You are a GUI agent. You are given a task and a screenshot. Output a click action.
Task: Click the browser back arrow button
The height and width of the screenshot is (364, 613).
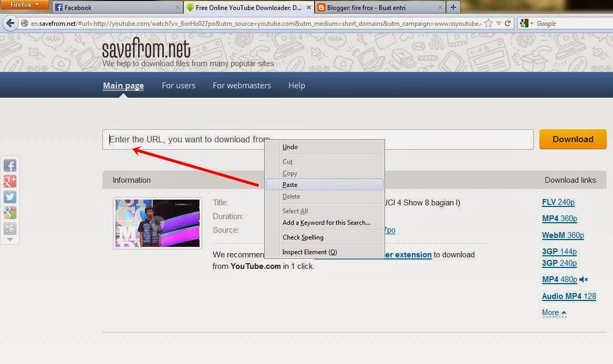pos(11,24)
